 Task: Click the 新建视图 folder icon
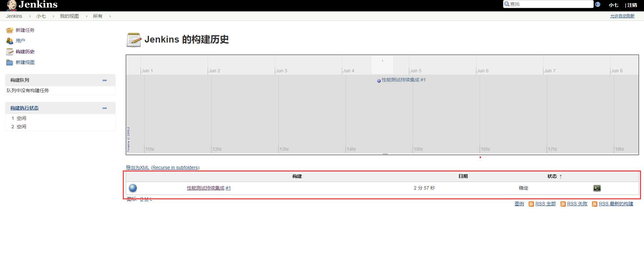point(9,62)
